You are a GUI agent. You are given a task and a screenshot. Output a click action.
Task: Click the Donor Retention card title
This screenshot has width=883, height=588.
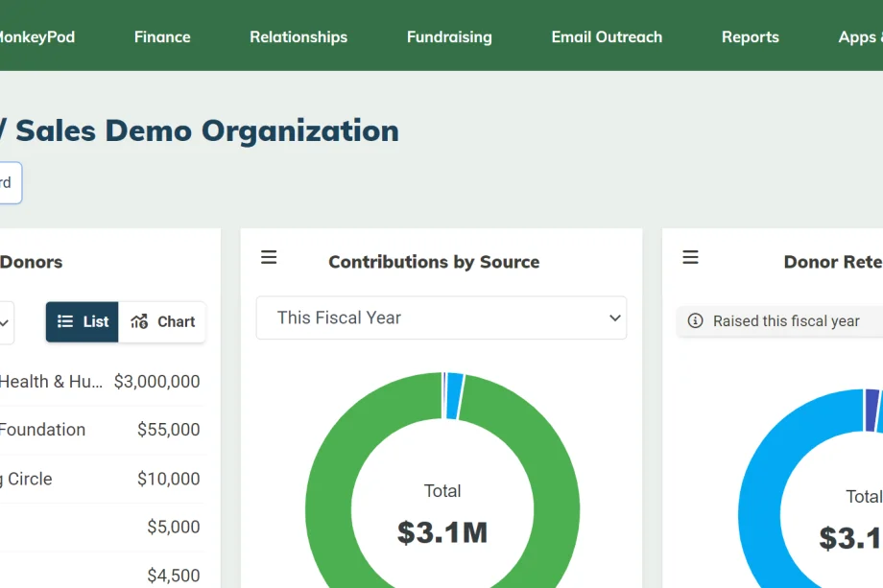(x=833, y=262)
